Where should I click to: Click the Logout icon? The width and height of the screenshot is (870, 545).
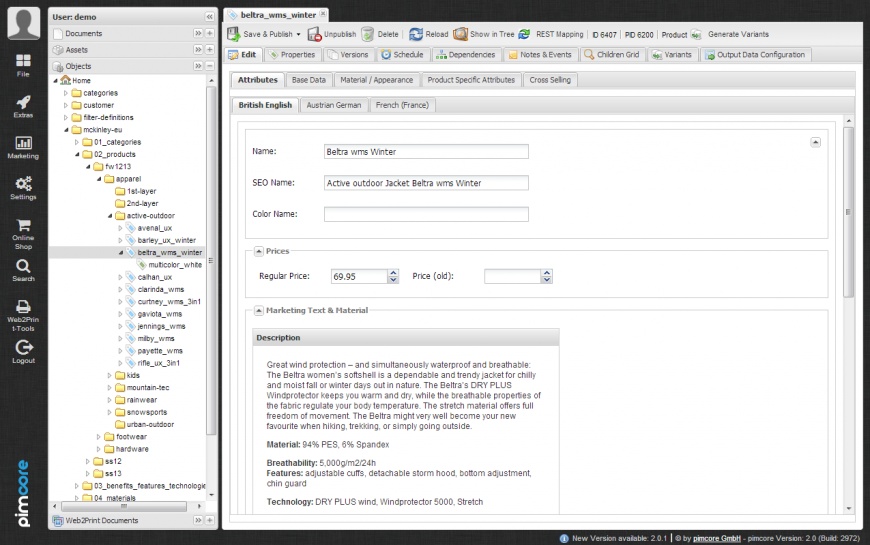tap(23, 351)
